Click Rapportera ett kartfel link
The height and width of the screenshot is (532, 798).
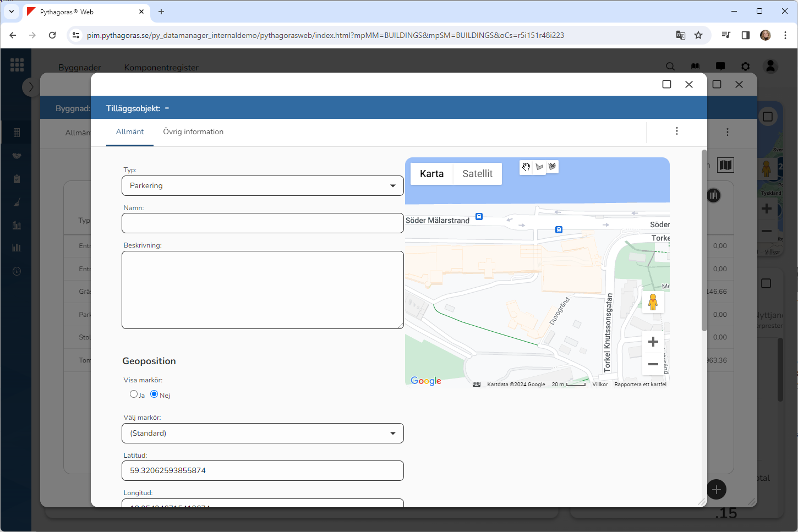click(x=640, y=385)
